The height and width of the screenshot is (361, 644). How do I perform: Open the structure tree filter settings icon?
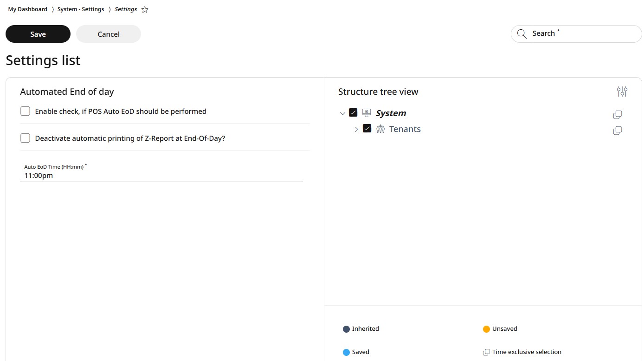622,92
